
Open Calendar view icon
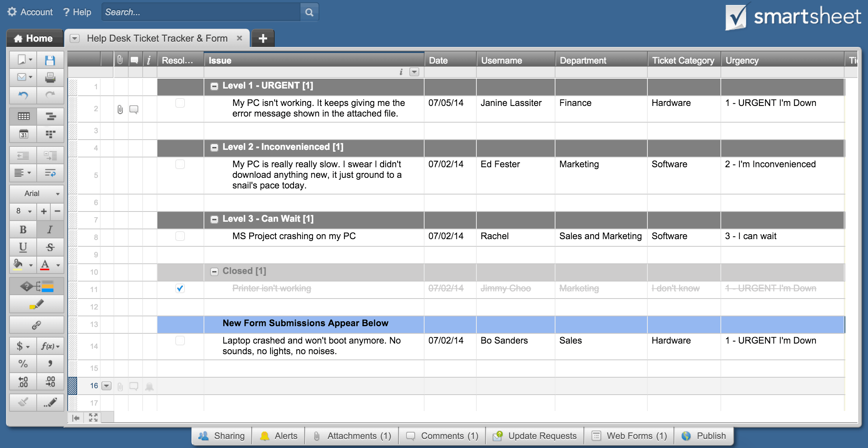23,134
